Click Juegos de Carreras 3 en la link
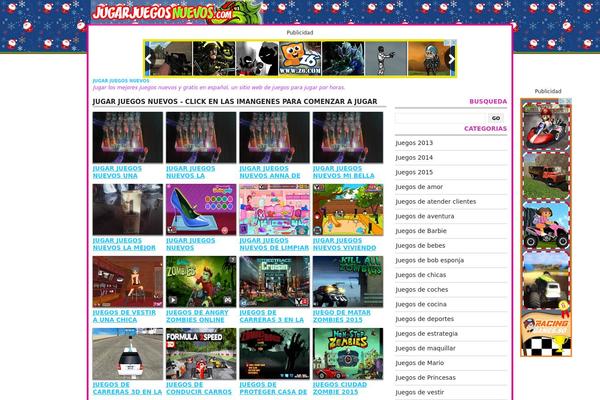 tap(272, 316)
